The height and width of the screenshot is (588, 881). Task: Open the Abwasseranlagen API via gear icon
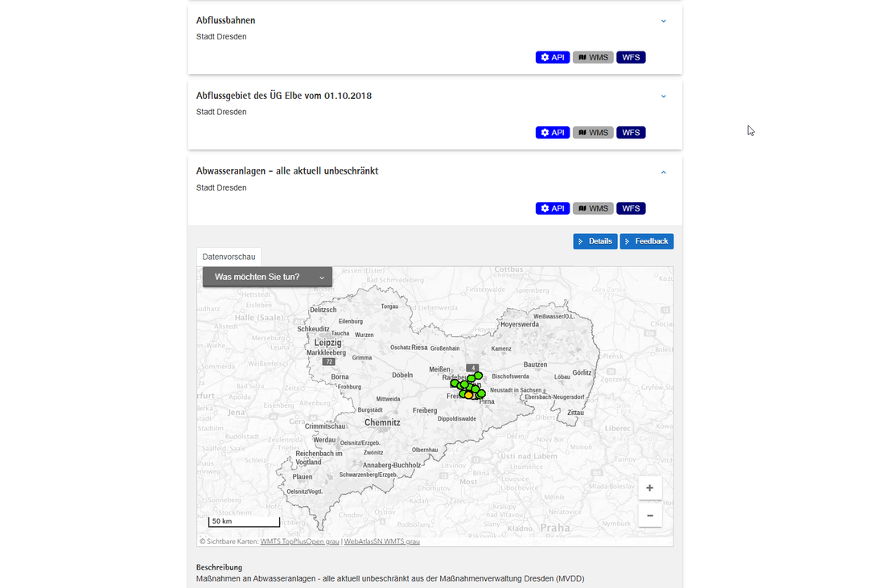click(x=544, y=208)
